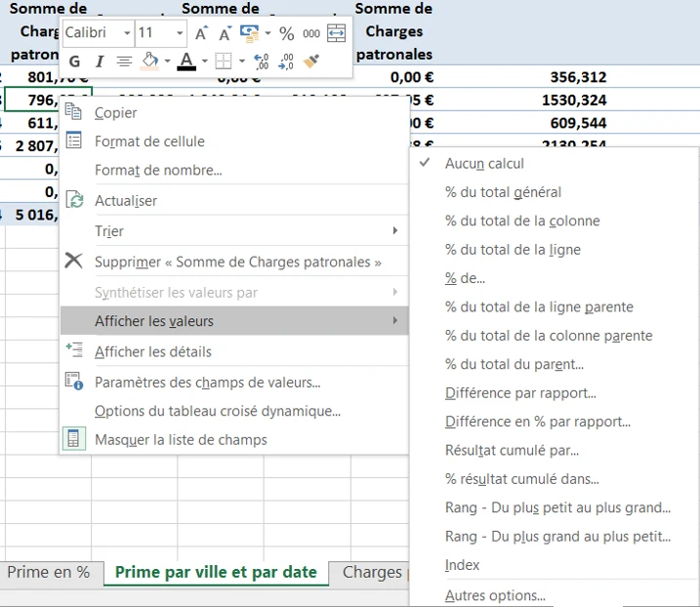Screen dimensions: 700x607
Task: Click borders icon in mini toolbar
Action: click(x=224, y=61)
